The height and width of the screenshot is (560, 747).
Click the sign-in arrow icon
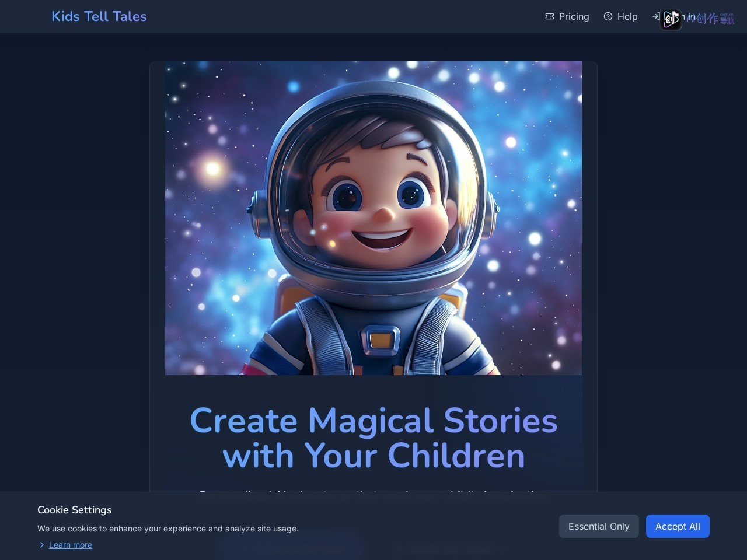pos(656,16)
